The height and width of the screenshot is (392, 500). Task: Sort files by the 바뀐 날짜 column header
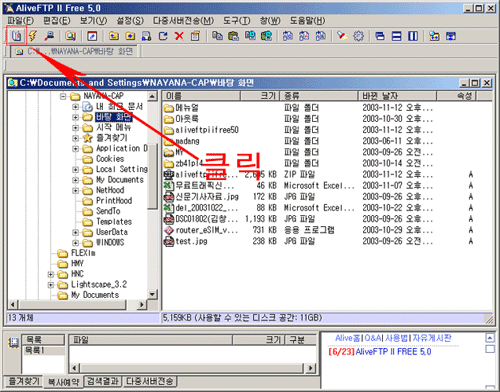(397, 96)
